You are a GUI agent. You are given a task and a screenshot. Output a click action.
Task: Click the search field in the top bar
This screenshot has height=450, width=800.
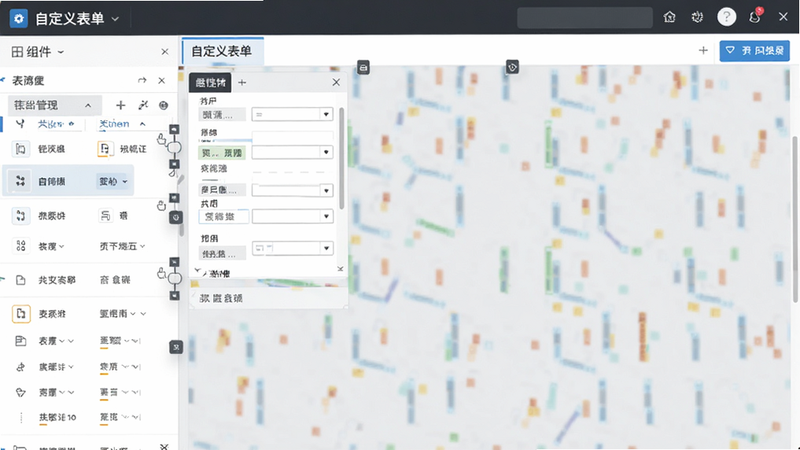pos(585,18)
